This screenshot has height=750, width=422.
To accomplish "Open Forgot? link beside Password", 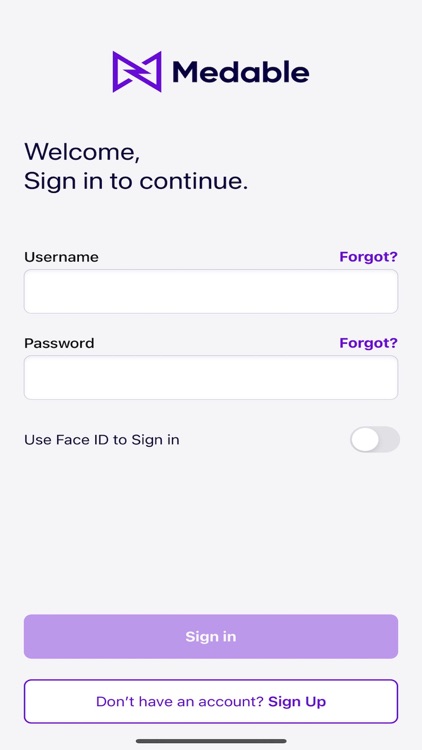I will [368, 343].
